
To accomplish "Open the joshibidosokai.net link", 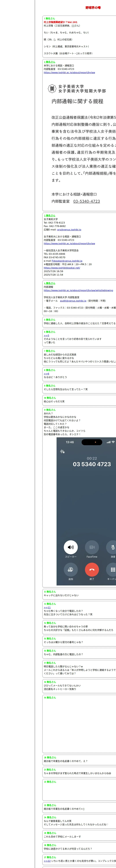I will pyautogui.click(x=62, y=268).
